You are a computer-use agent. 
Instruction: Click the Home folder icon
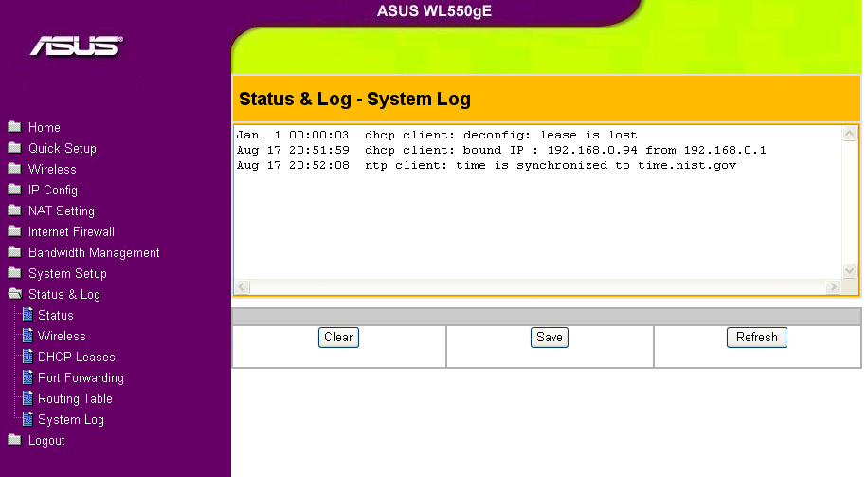pos(15,127)
